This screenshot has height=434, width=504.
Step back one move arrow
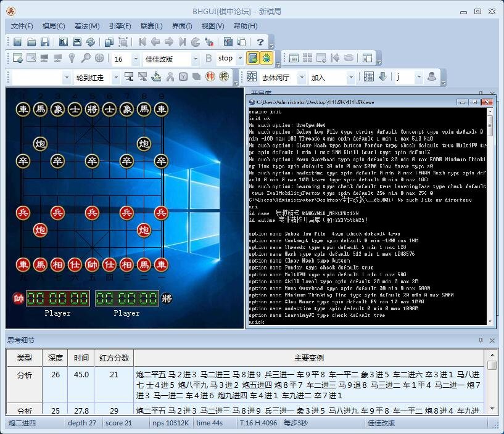pos(155,42)
